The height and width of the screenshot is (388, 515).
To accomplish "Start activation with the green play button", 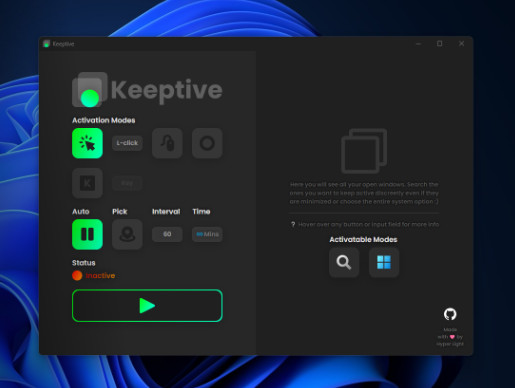I will point(147,306).
